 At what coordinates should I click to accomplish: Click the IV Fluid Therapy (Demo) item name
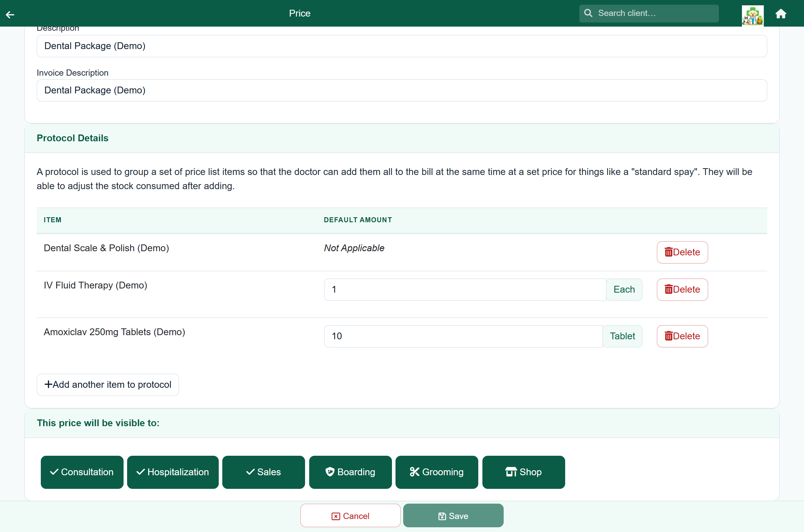tap(95, 285)
